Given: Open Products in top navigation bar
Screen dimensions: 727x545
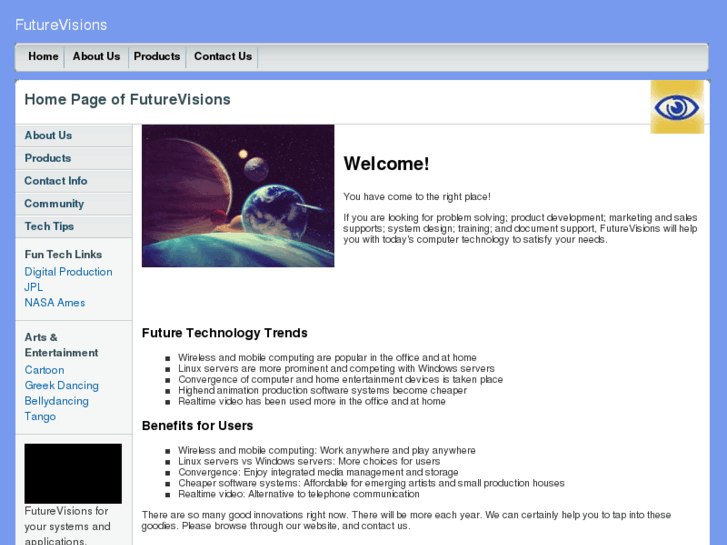Looking at the screenshot, I should pos(157,56).
